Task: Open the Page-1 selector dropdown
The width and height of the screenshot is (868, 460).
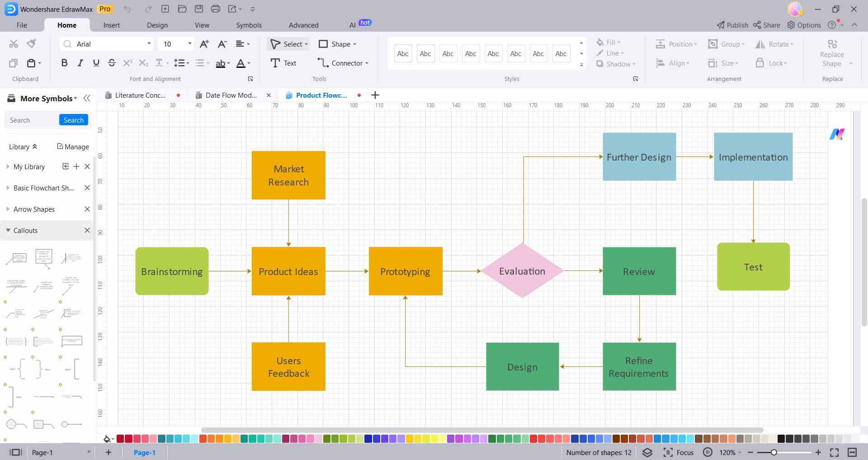Action: click(89, 452)
